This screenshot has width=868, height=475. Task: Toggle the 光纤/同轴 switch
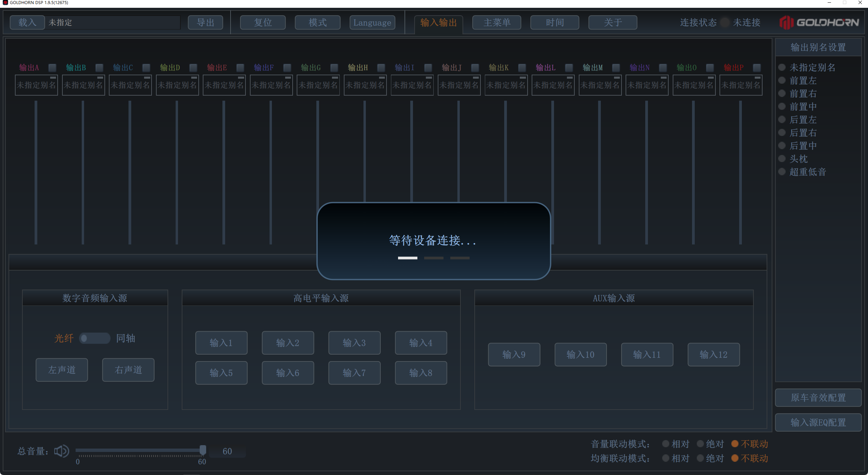(95, 338)
